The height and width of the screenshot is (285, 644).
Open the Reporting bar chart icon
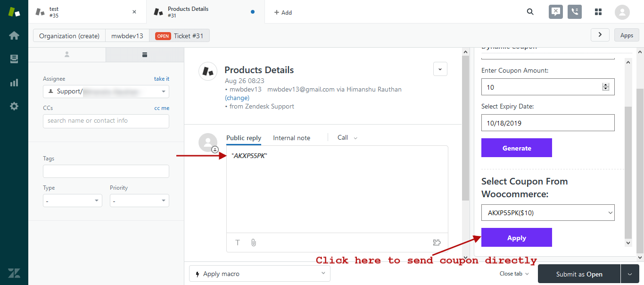click(14, 83)
